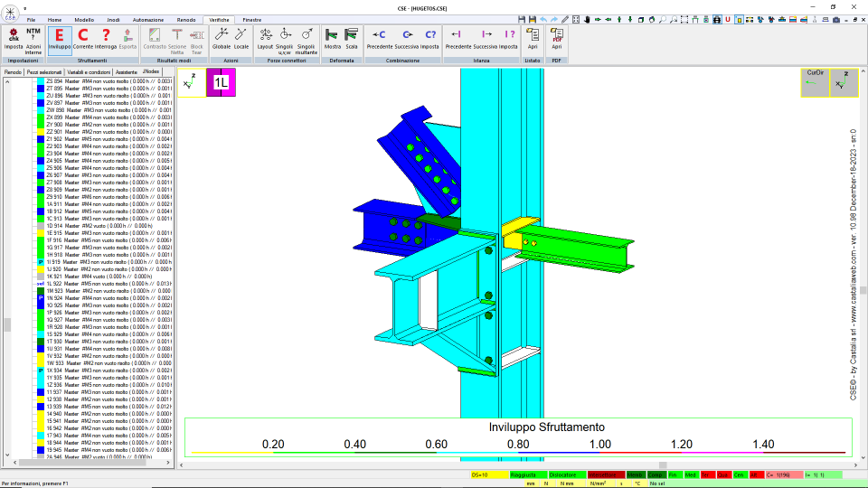Switch to the Modello ribbon tab
Image resolution: width=868 pixels, height=488 pixels.
pyautogui.click(x=84, y=20)
